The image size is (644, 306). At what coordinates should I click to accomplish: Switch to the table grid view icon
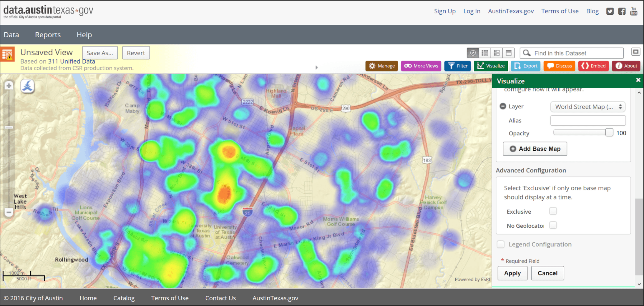pos(485,53)
